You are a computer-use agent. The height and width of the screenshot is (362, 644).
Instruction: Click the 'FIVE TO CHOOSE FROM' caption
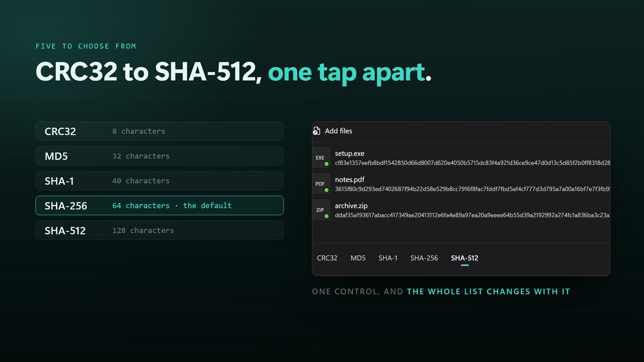(86, 46)
